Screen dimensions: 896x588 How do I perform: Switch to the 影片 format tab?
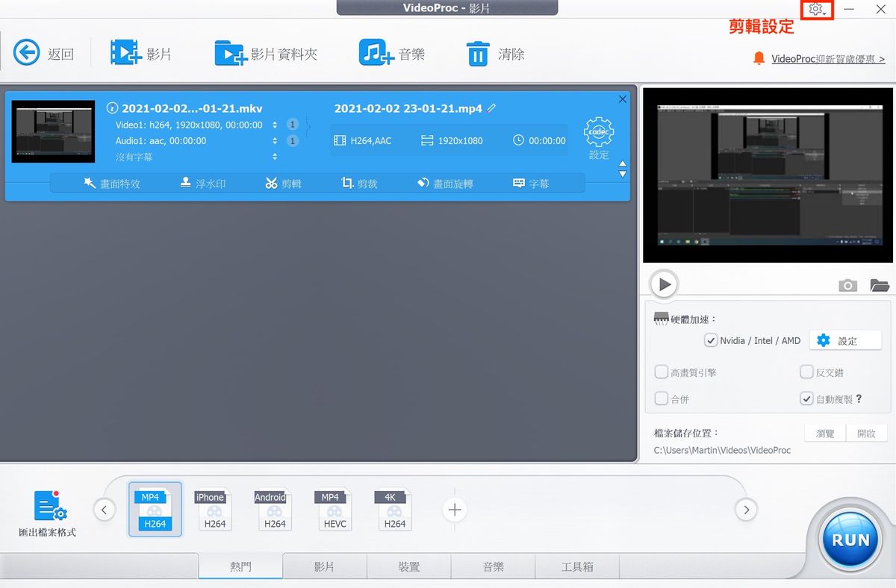click(325, 566)
